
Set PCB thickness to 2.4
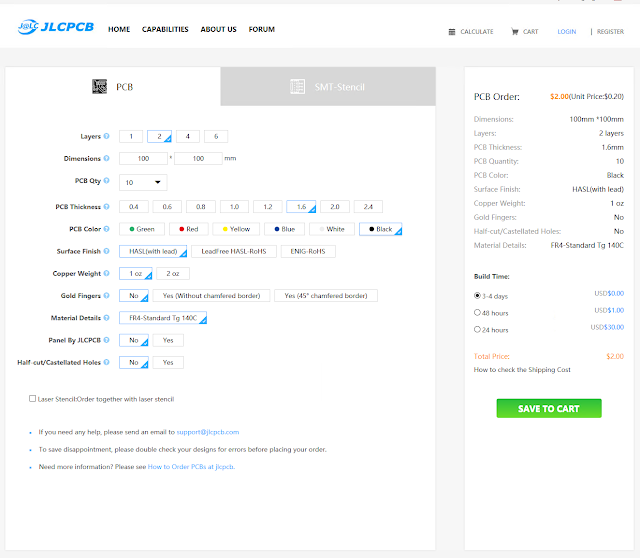click(x=368, y=207)
